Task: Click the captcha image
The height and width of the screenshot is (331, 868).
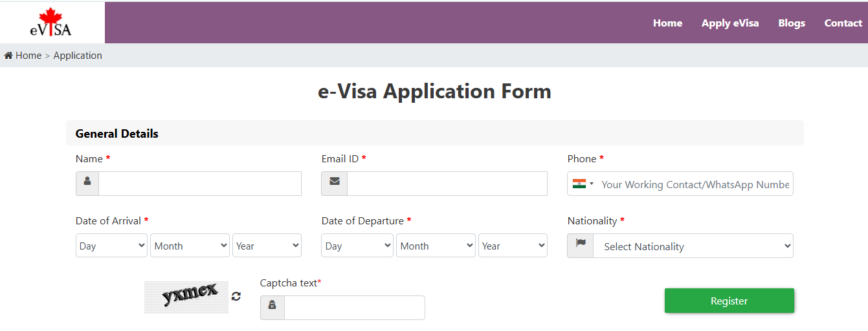Action: [186, 297]
